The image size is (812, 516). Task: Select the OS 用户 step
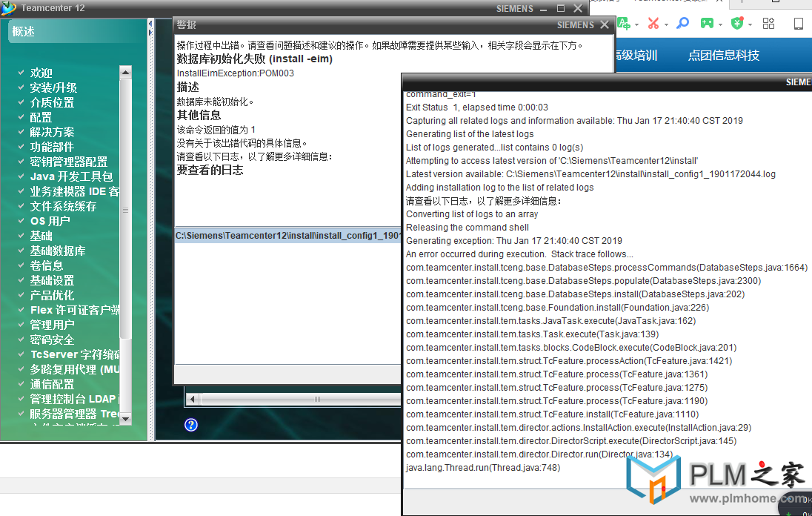coord(50,221)
